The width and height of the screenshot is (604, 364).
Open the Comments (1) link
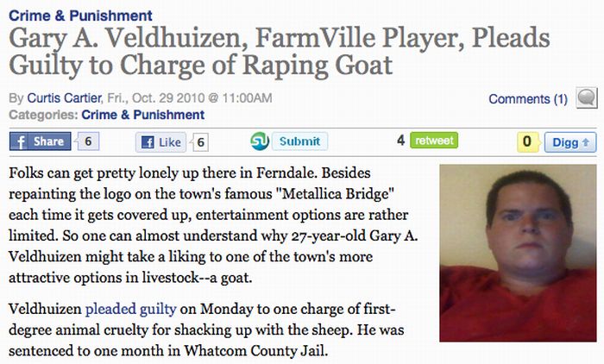(528, 99)
